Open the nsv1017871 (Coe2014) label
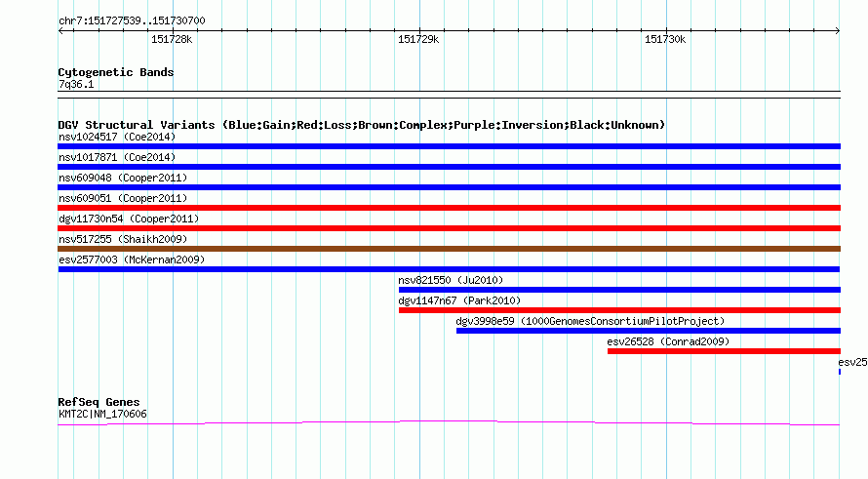The image size is (868, 479). [x=117, y=157]
